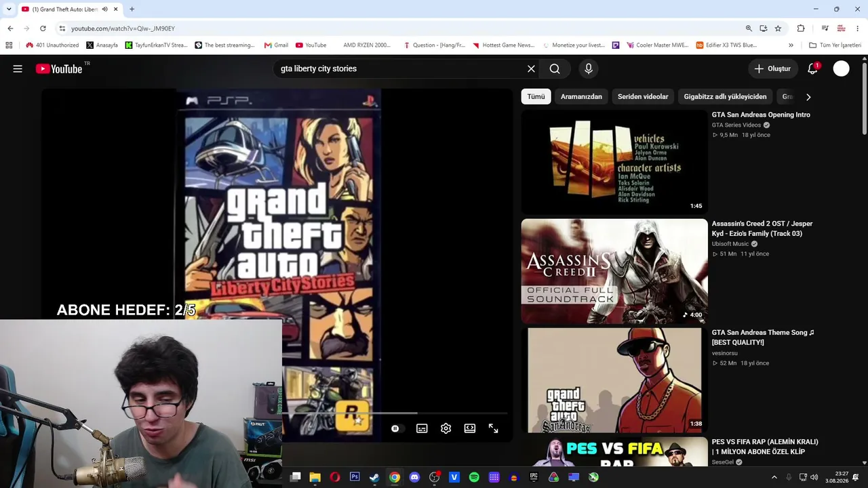Open the 401 Unauthorized bookmark
This screenshot has height=488, width=868.
pyautogui.click(x=52, y=45)
